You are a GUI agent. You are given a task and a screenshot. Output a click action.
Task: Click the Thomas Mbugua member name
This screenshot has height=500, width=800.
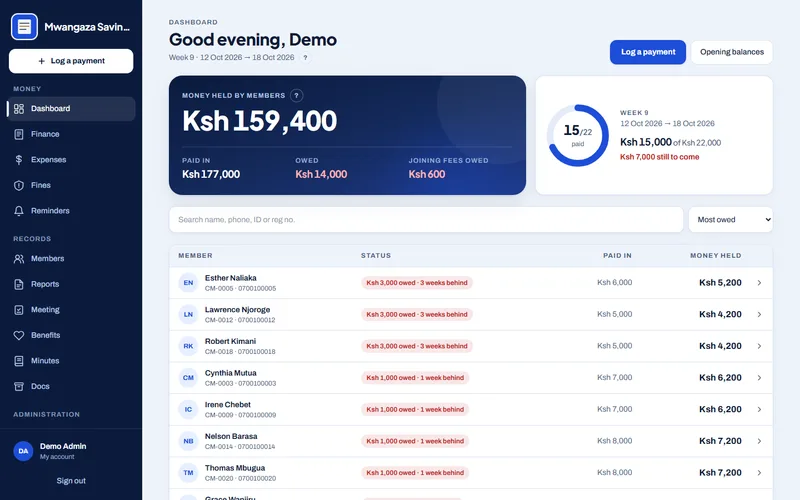tap(235, 468)
